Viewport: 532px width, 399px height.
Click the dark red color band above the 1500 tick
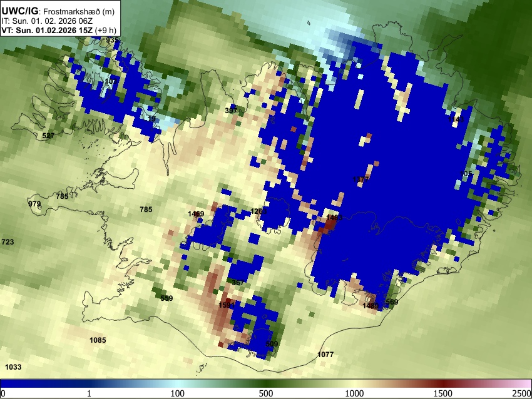click(x=442, y=383)
